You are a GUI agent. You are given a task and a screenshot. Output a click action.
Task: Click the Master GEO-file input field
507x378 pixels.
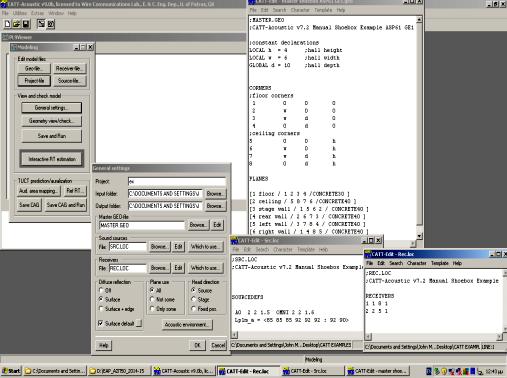(142, 225)
